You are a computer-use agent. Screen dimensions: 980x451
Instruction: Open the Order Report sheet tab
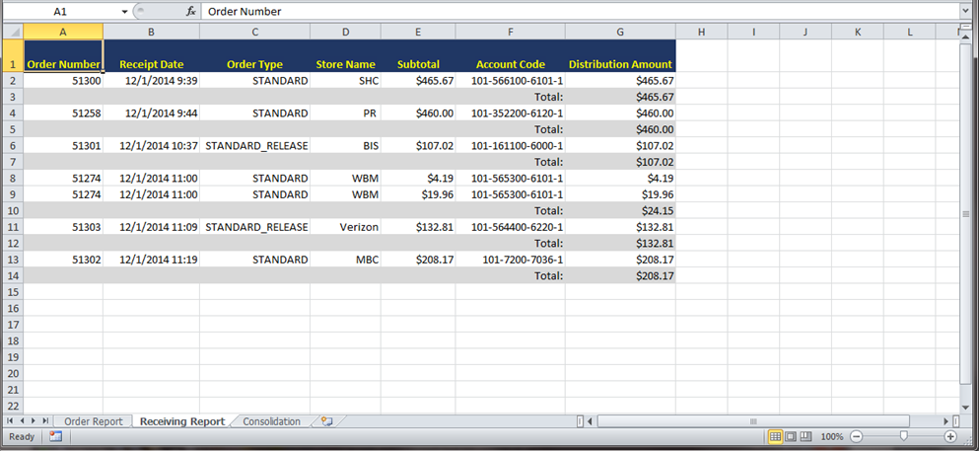coord(93,421)
